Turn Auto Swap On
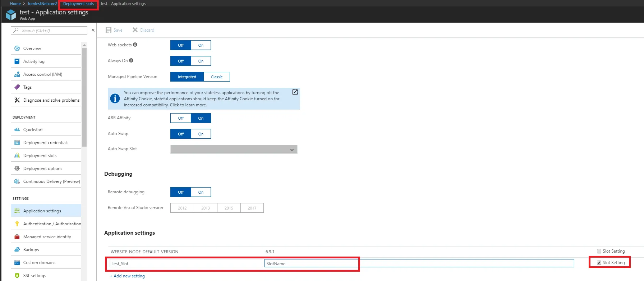644x281 pixels. [x=201, y=134]
